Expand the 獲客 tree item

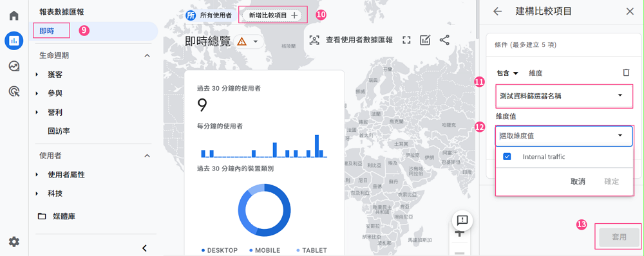tap(37, 75)
